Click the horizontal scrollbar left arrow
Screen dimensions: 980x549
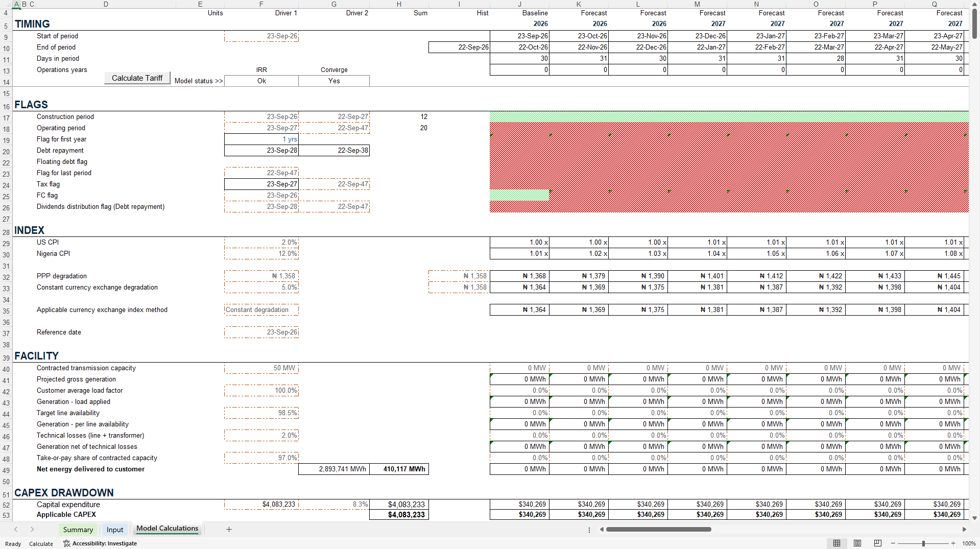[x=602, y=530]
